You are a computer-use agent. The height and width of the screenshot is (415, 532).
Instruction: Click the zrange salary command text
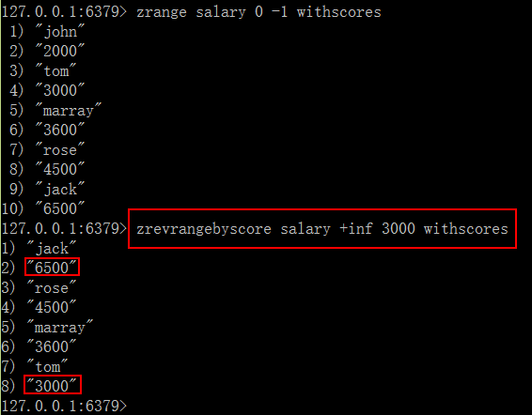tap(258, 12)
